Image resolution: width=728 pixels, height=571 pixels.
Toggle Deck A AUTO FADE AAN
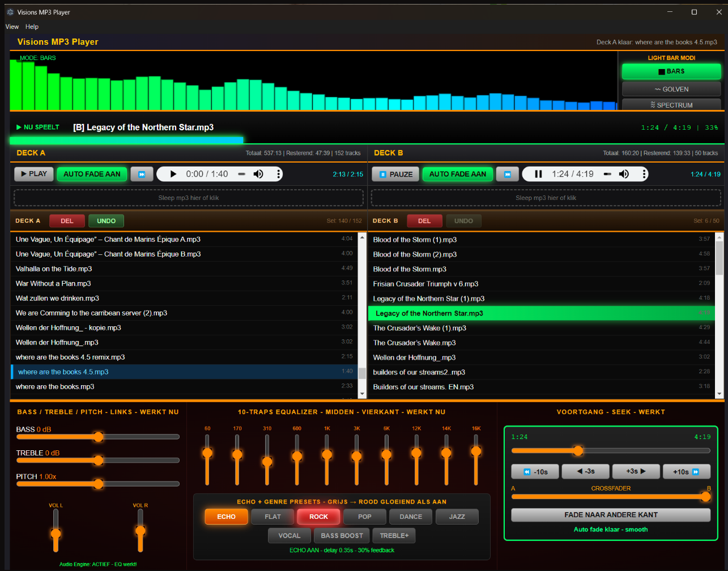[92, 174]
